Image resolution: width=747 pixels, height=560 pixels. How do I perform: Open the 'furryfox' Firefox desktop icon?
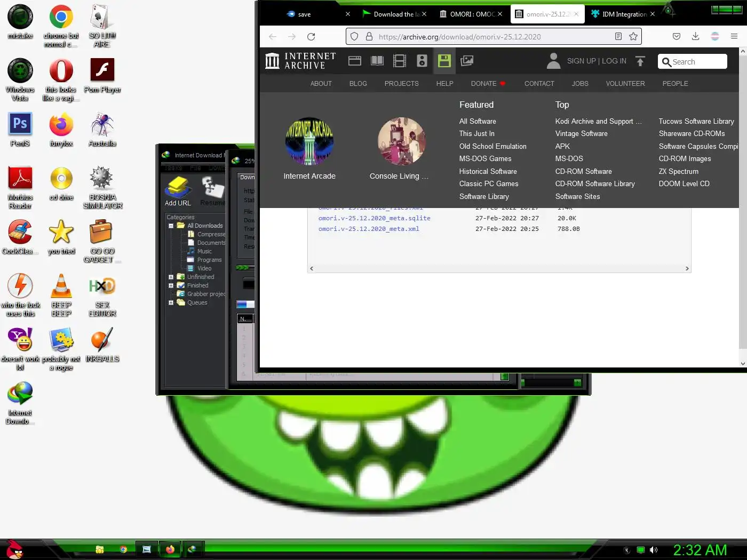pos(61,129)
